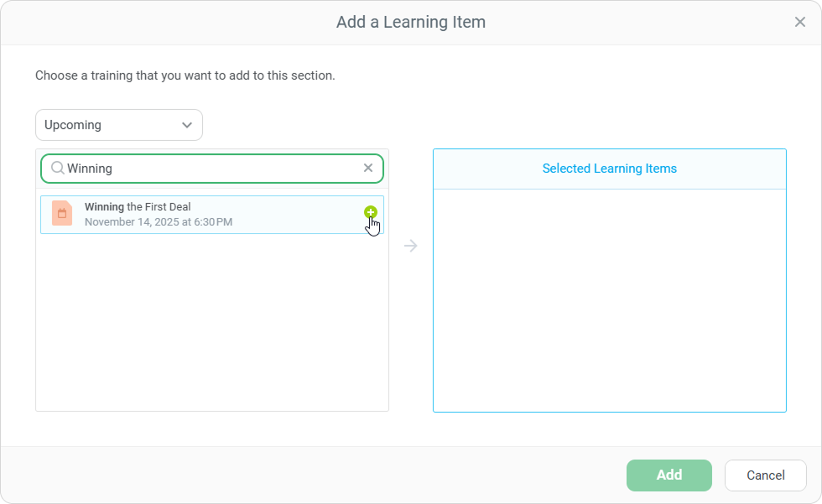
Task: Click the bold word Winning in result
Action: click(x=104, y=207)
